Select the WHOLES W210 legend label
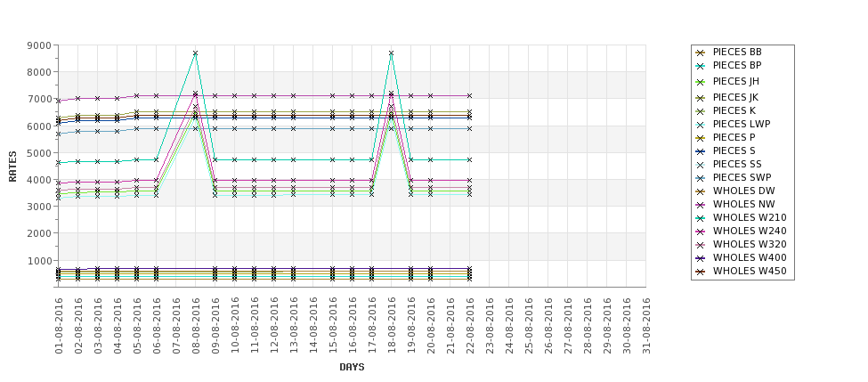 pos(750,217)
